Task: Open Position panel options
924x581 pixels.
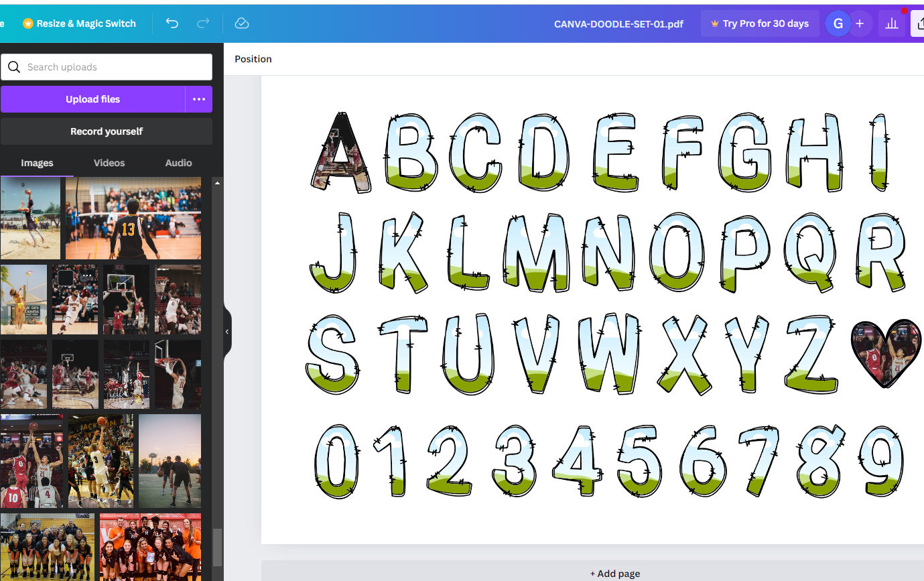Action: [x=253, y=59]
